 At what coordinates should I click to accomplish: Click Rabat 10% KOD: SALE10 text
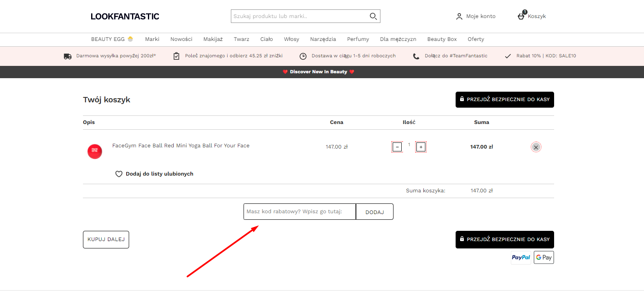[x=546, y=56]
